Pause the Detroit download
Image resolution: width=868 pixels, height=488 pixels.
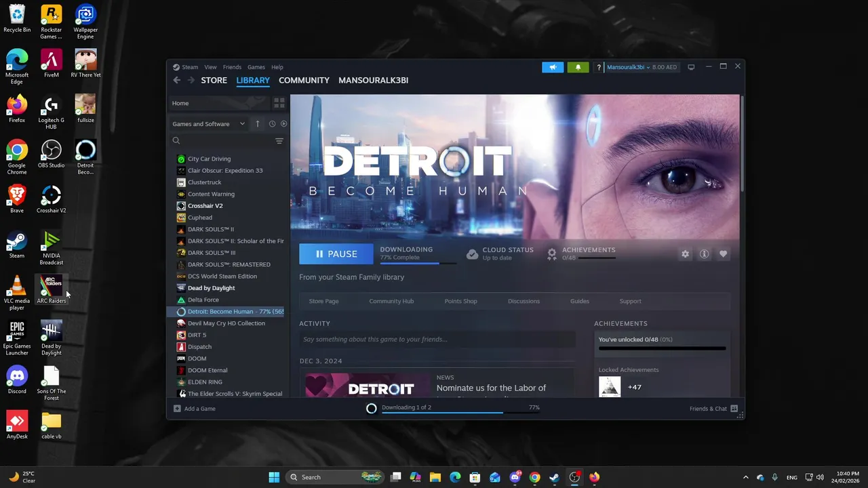tap(336, 254)
